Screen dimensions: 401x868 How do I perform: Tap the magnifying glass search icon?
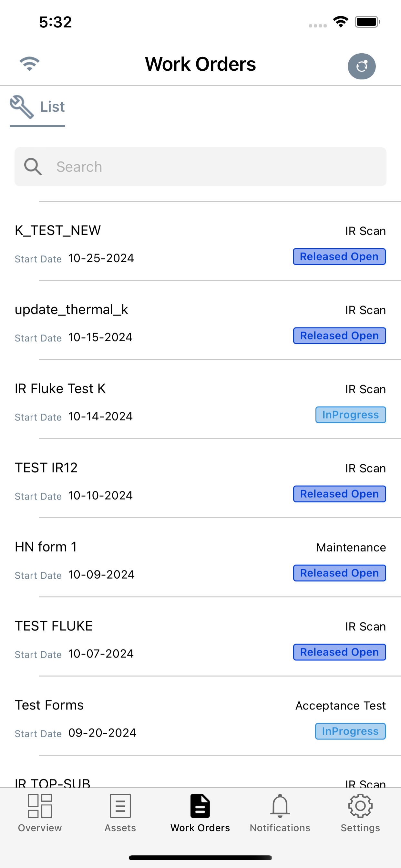pyautogui.click(x=33, y=167)
